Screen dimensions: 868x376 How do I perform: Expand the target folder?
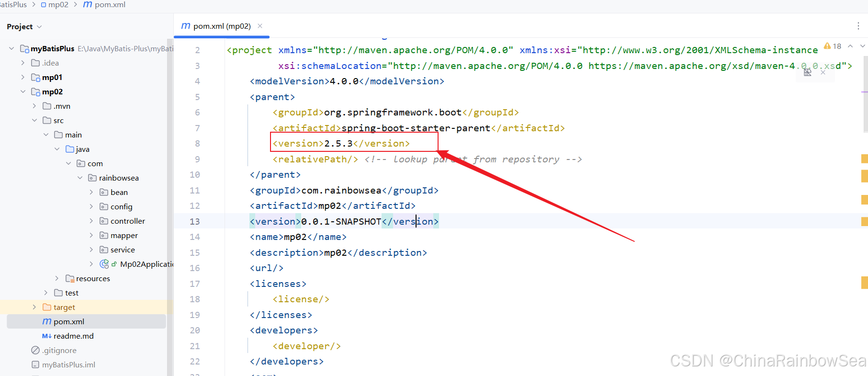click(34, 307)
